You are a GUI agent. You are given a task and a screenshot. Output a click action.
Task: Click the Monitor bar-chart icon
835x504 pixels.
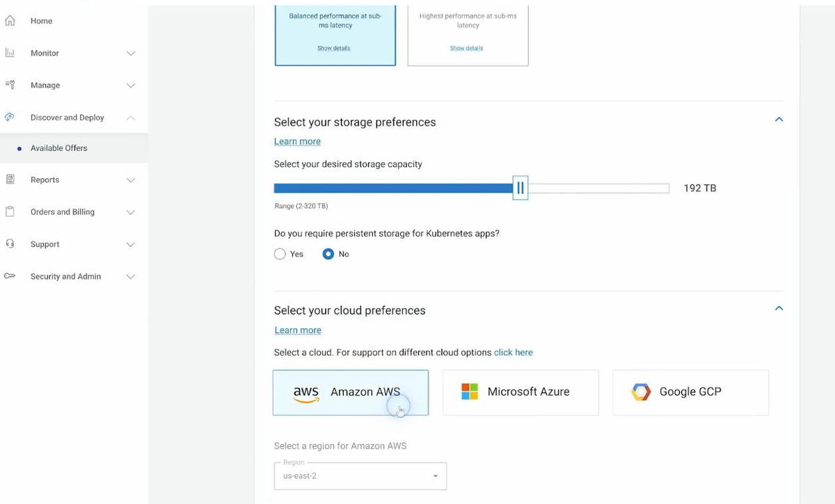tap(10, 53)
